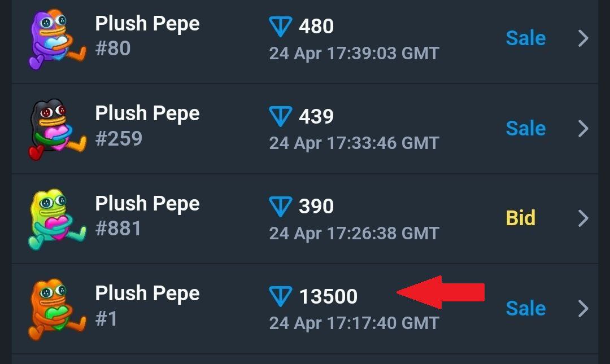
Task: Click the TON logo beside price 13500
Action: pos(281,296)
